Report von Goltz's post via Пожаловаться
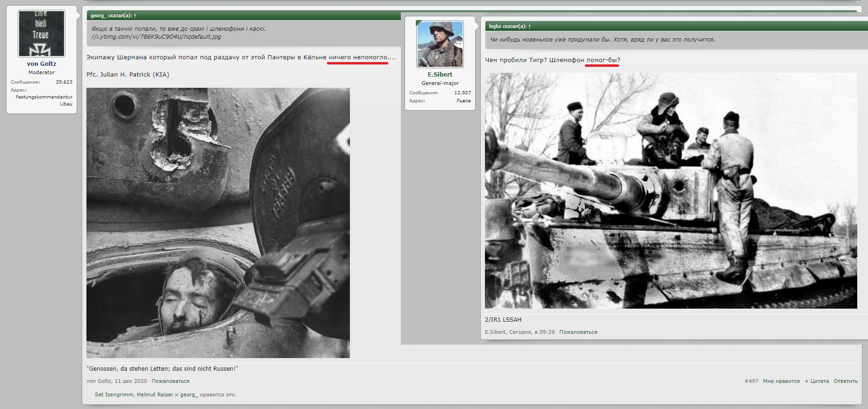868x409 pixels. tap(171, 381)
